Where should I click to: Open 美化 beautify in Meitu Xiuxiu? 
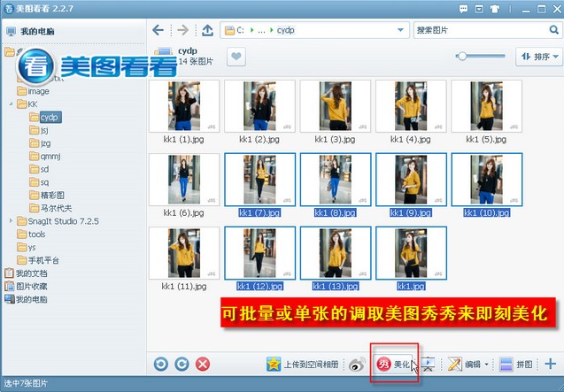[x=394, y=365]
